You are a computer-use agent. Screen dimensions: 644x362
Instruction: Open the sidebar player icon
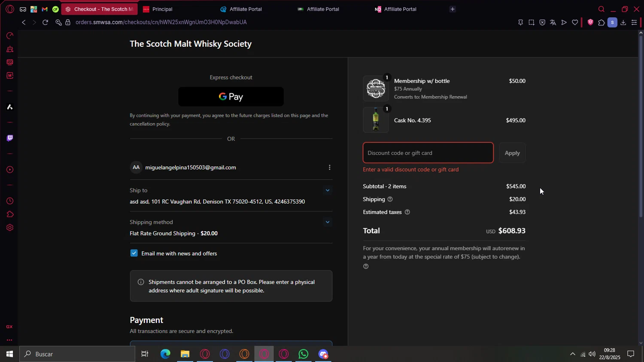(x=10, y=170)
